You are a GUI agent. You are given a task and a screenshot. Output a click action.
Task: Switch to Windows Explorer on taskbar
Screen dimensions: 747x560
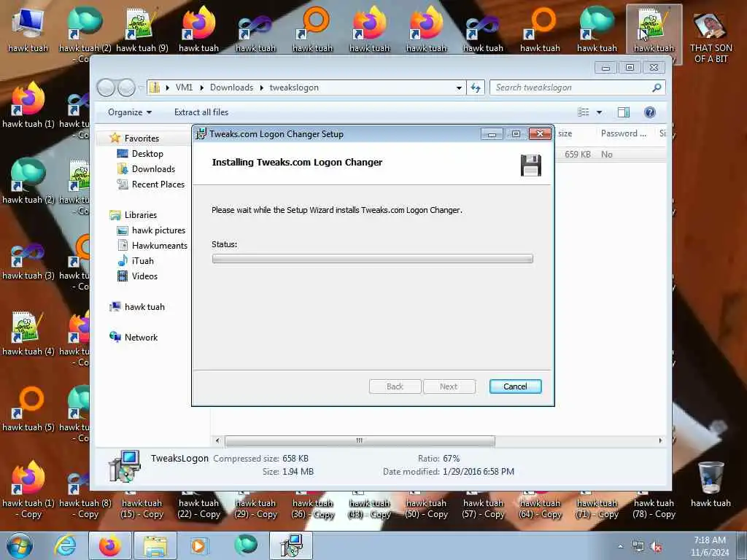pos(155,545)
